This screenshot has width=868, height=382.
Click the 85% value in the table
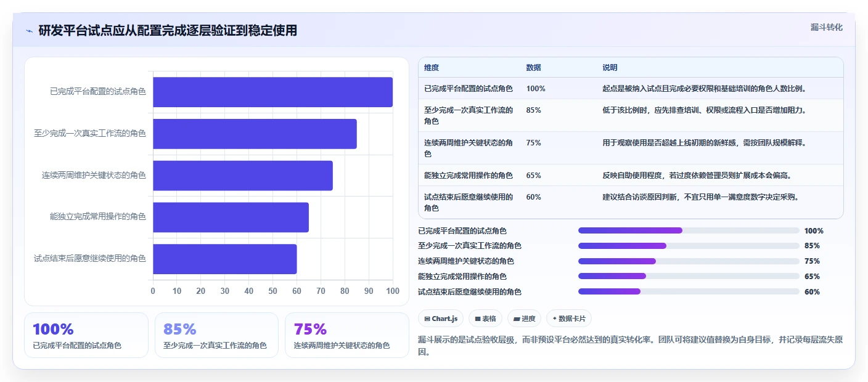point(533,110)
